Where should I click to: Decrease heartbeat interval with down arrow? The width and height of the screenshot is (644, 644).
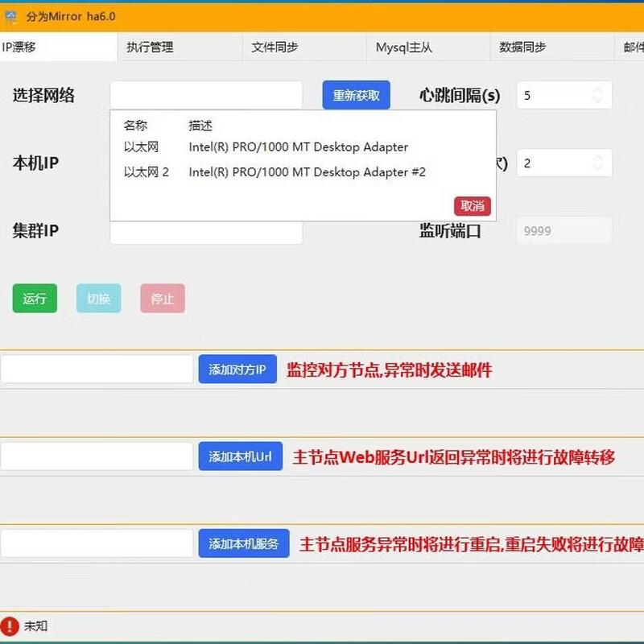click(x=597, y=100)
